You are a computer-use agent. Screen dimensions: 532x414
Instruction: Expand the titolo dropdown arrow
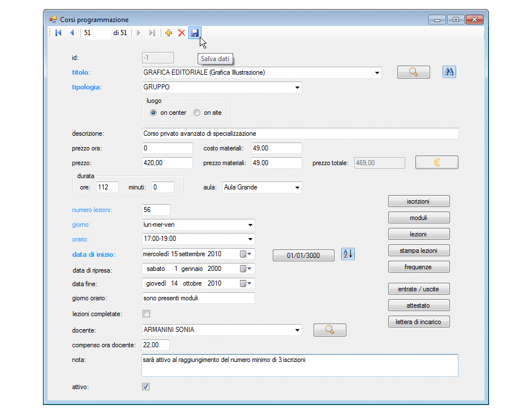pos(377,72)
